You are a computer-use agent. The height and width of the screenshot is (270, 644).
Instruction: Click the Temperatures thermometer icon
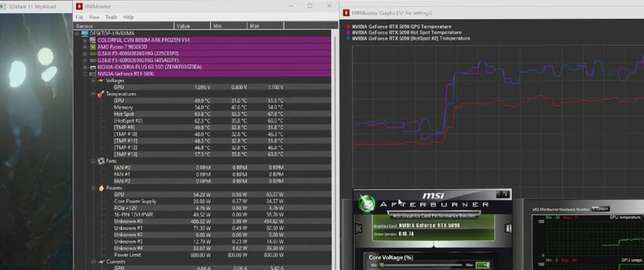click(x=101, y=94)
